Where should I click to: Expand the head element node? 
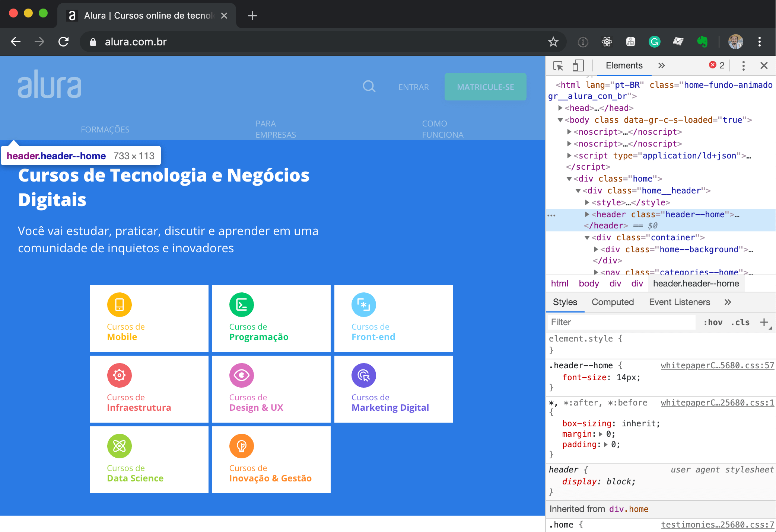tap(560, 108)
